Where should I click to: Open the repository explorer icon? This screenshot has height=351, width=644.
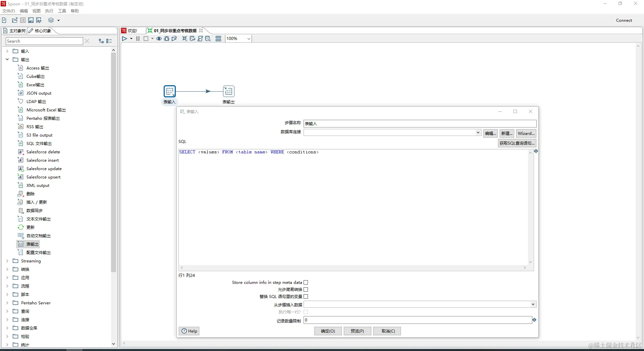(x=23, y=20)
